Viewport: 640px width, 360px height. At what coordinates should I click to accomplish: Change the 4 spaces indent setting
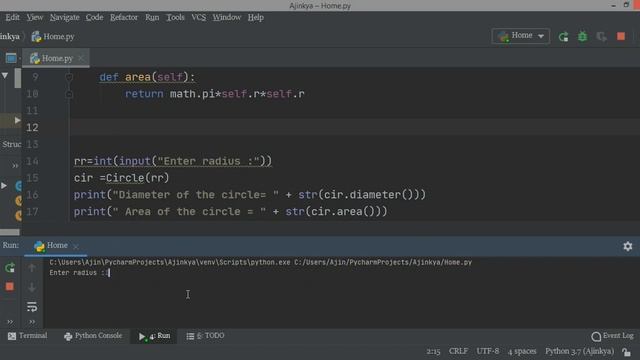tap(522, 351)
